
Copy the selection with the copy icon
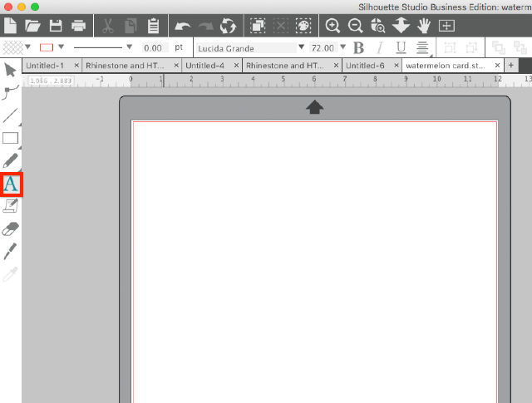click(131, 26)
